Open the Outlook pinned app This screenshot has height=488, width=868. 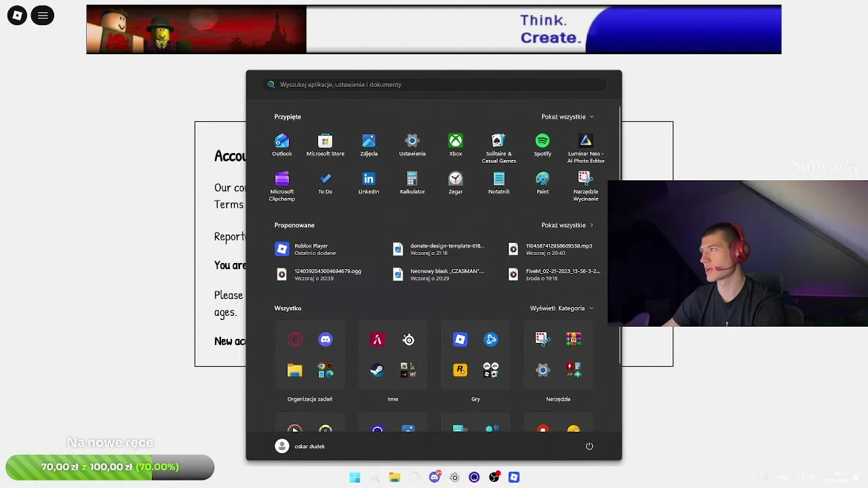(282, 145)
